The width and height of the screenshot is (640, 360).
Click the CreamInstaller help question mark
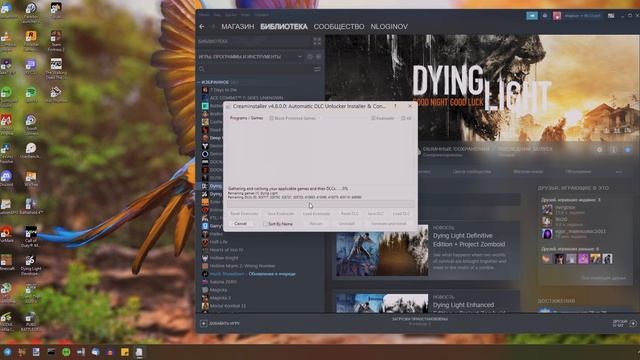click(395, 106)
